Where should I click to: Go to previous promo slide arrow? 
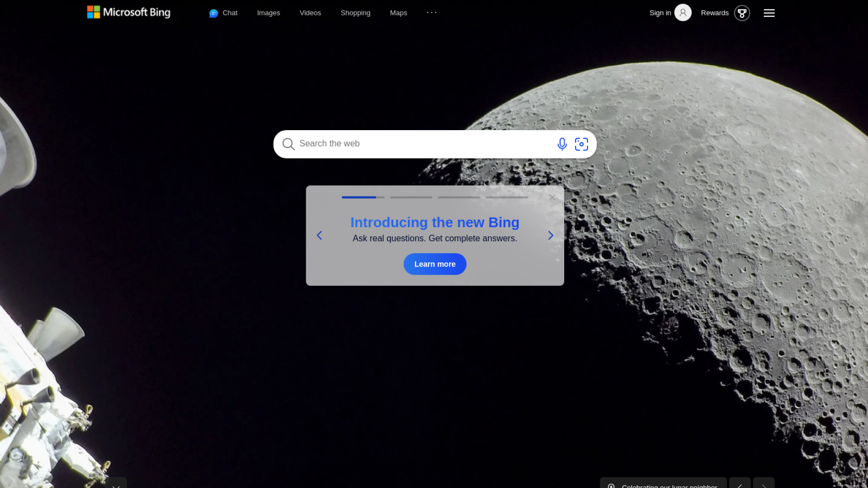coord(320,235)
